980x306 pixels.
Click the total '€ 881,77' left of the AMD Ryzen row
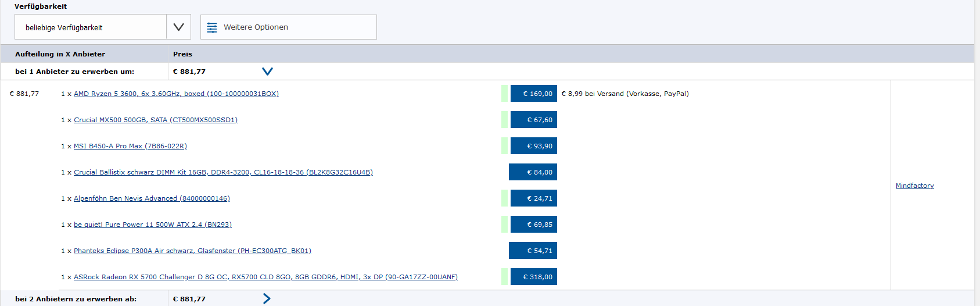point(24,94)
